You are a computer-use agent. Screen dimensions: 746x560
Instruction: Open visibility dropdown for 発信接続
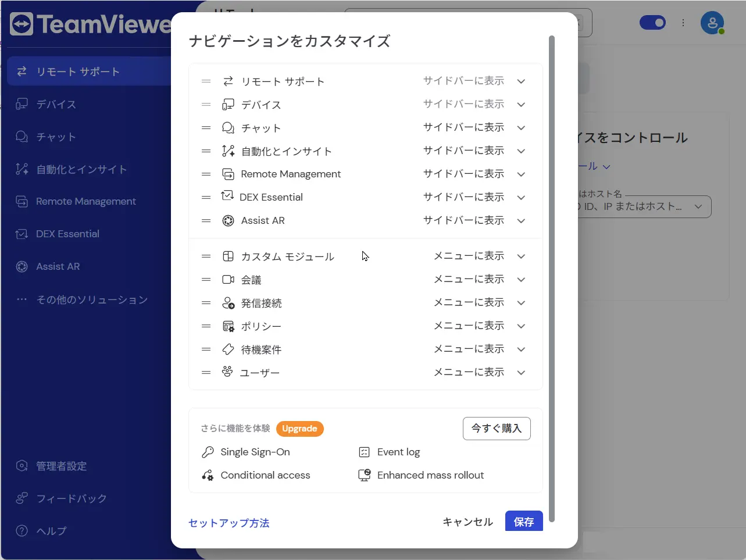tap(521, 303)
